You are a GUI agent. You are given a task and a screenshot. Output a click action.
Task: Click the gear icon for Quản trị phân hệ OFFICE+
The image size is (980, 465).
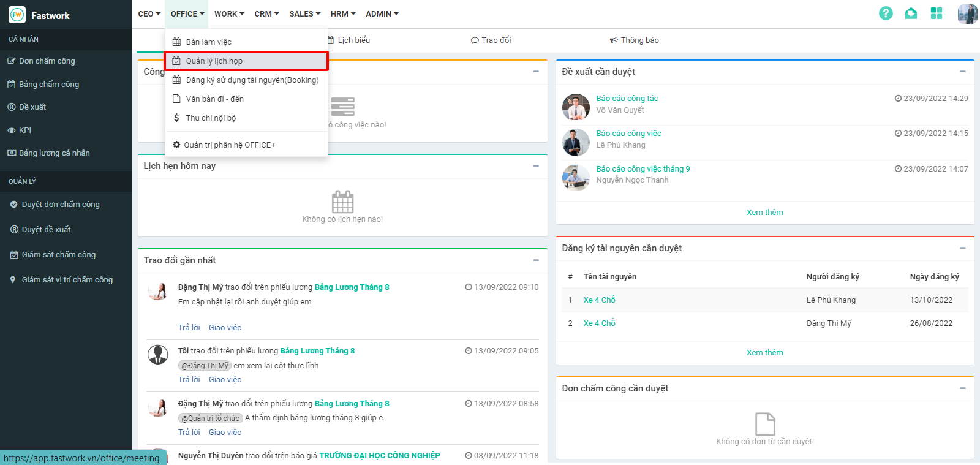176,145
